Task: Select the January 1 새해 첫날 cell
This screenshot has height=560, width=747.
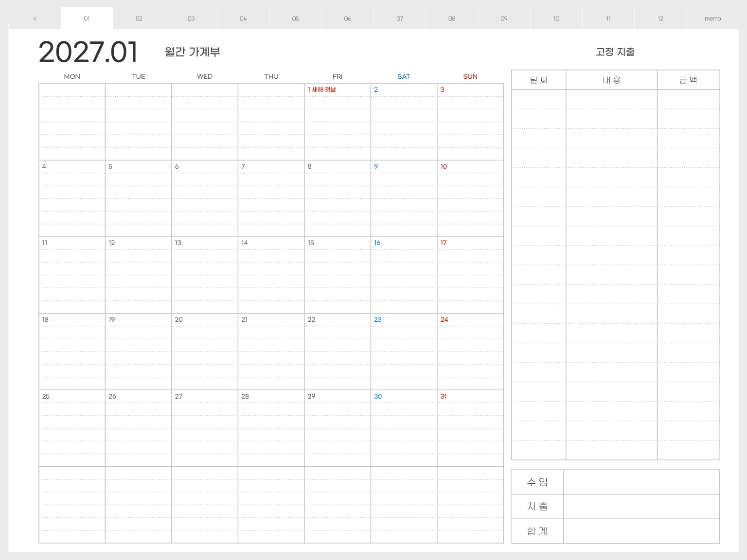Action: [x=338, y=122]
